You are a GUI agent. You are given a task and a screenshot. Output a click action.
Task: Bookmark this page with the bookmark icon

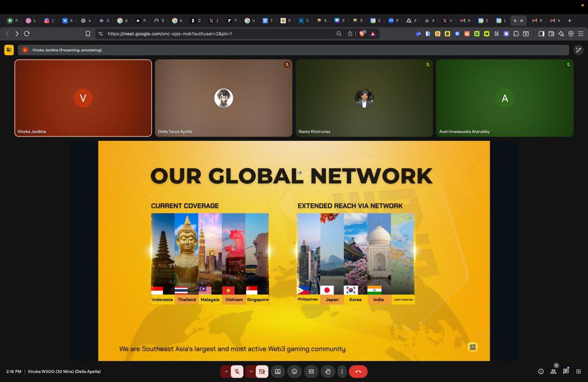(88, 34)
